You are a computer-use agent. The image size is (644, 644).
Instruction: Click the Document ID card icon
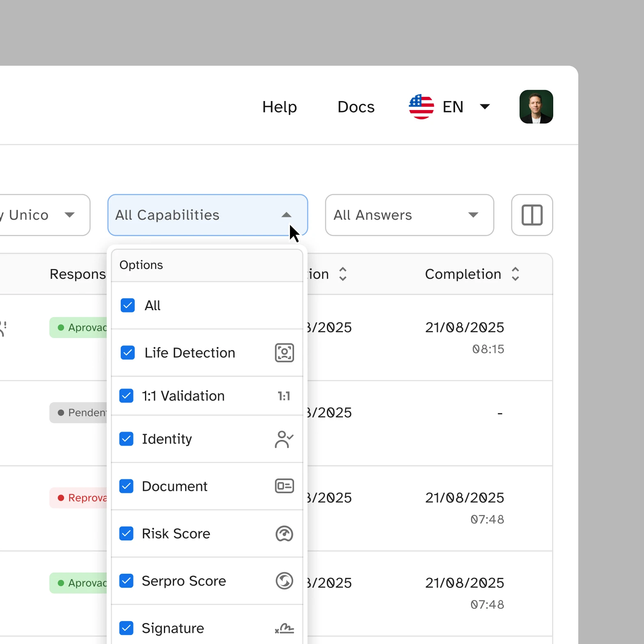coord(284,486)
